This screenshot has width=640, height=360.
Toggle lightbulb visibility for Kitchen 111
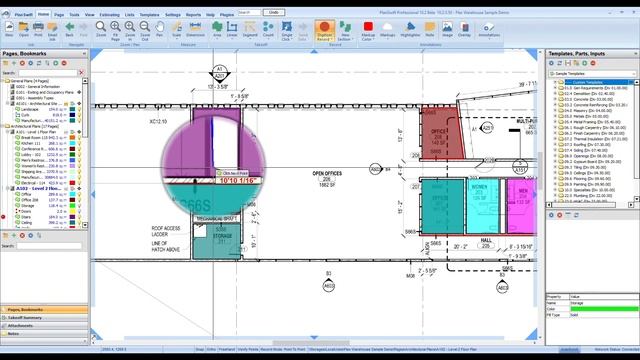tap(79, 143)
